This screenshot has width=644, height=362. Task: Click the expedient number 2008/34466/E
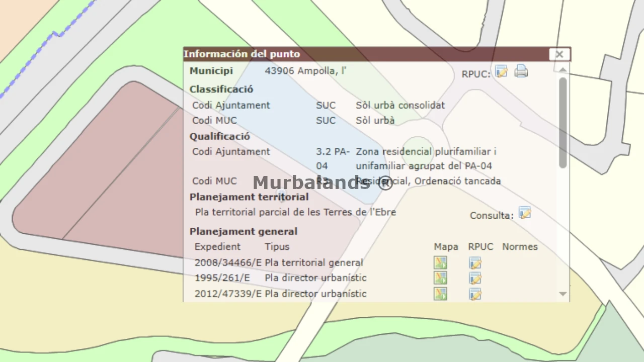point(228,262)
